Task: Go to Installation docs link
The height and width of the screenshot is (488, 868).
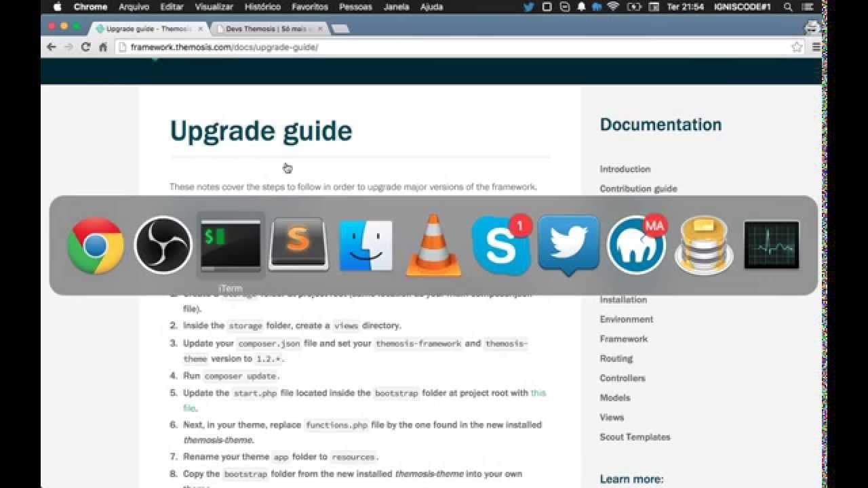Action: coord(623,300)
